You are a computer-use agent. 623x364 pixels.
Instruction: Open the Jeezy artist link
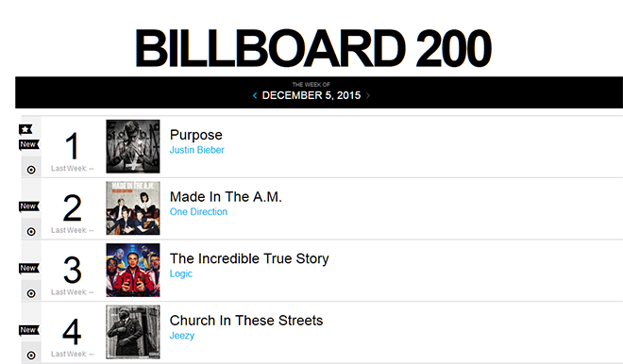point(182,336)
